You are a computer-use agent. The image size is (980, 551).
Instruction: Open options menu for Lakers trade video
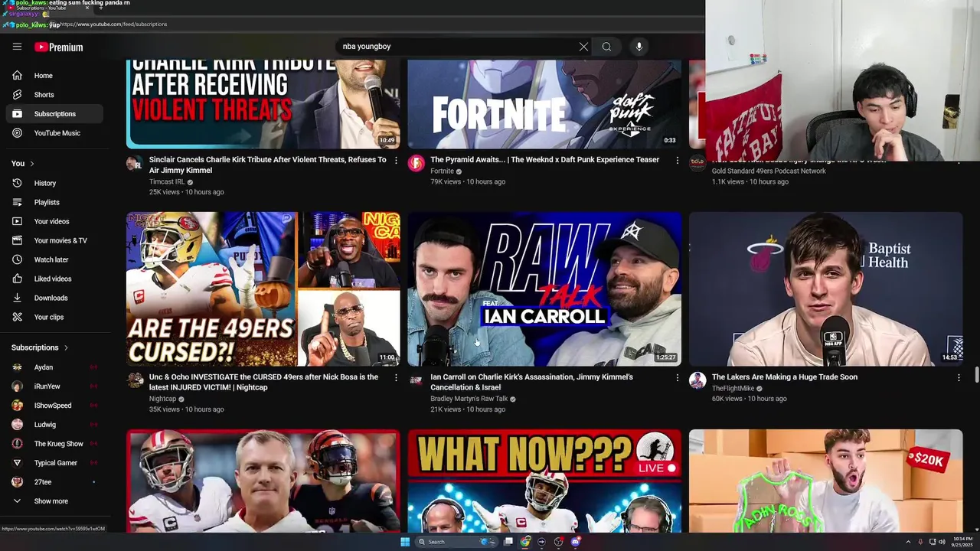(959, 378)
